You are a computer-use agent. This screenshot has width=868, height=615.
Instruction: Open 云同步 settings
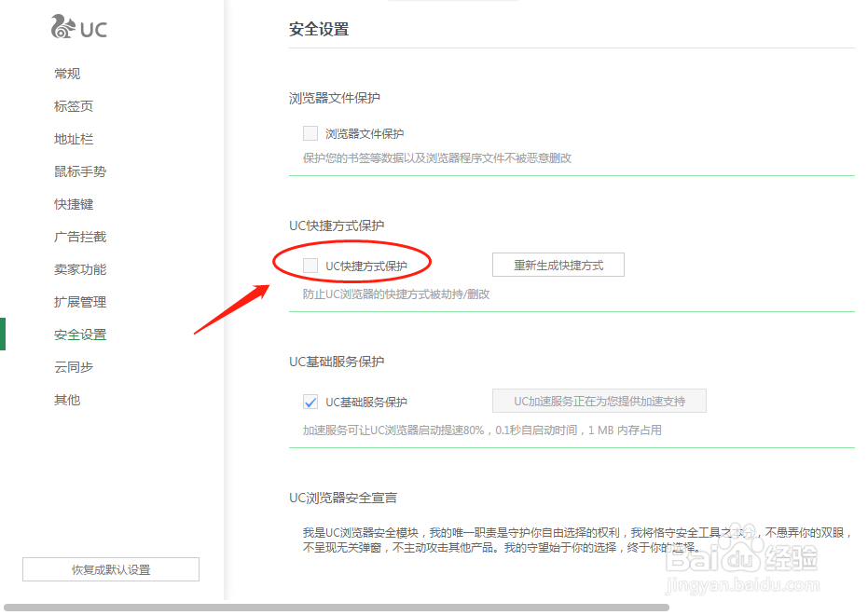[x=74, y=367]
